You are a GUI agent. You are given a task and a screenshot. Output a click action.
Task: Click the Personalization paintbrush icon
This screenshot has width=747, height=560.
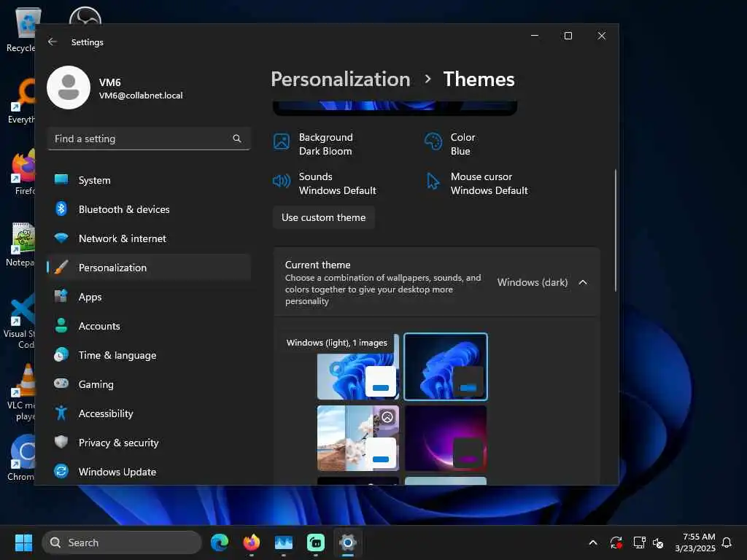coord(61,267)
